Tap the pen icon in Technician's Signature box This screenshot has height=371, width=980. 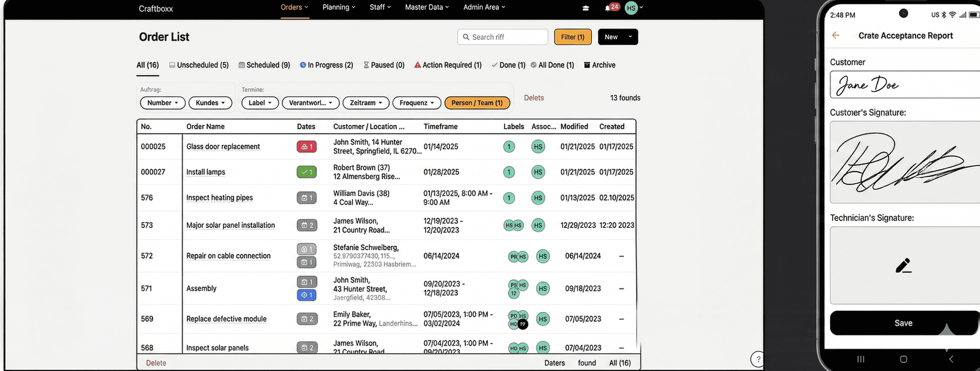903,265
